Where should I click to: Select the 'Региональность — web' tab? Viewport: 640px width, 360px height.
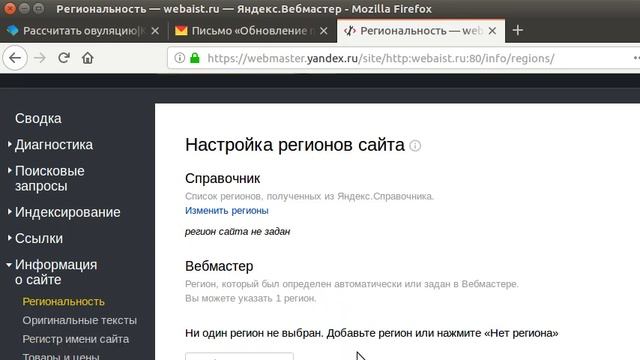(x=420, y=31)
